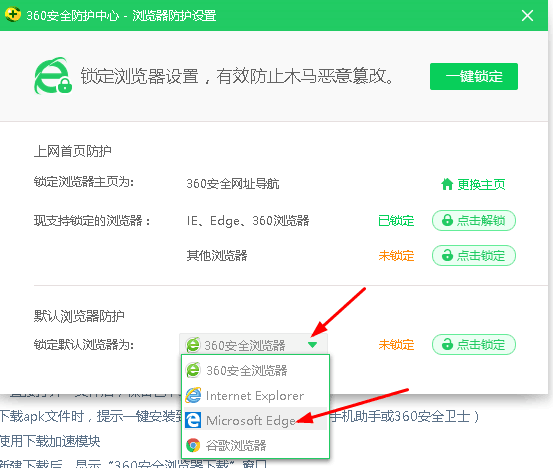Click the 上网首页防护 section heading
This screenshot has width=553, height=468.
click(73, 151)
